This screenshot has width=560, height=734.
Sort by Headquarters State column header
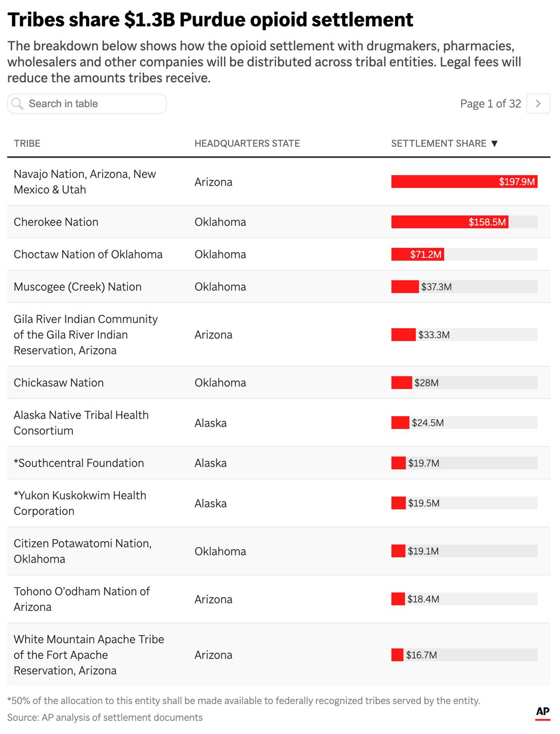247,144
